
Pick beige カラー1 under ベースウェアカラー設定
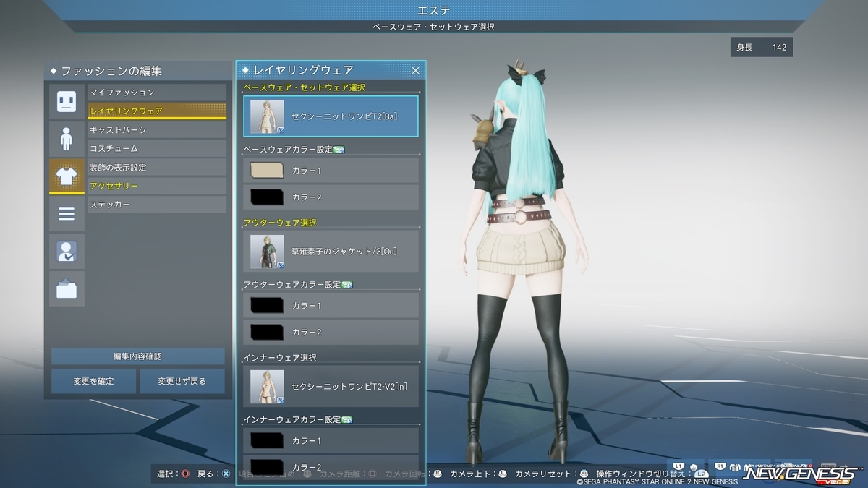tap(331, 171)
